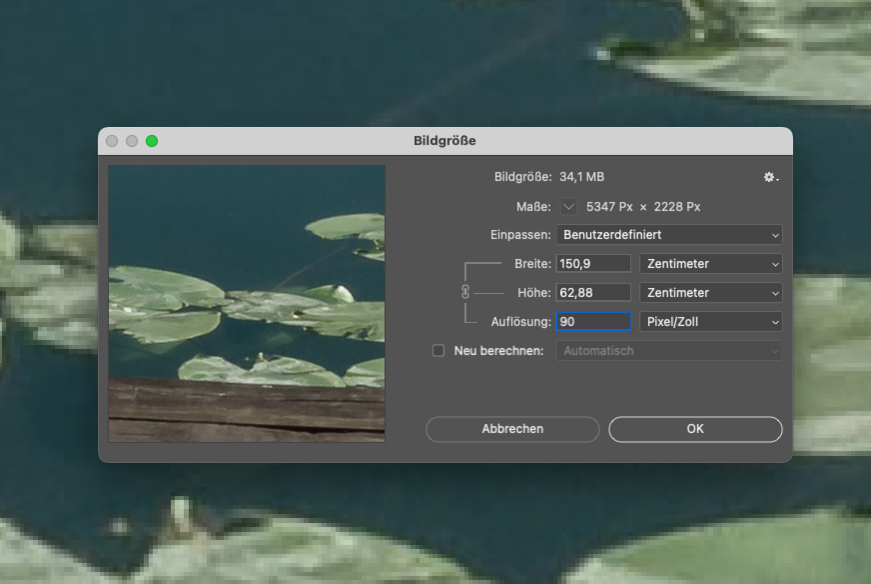Screen dimensions: 871x584
Task: Click the Auflösung: label
Action: coord(521,322)
